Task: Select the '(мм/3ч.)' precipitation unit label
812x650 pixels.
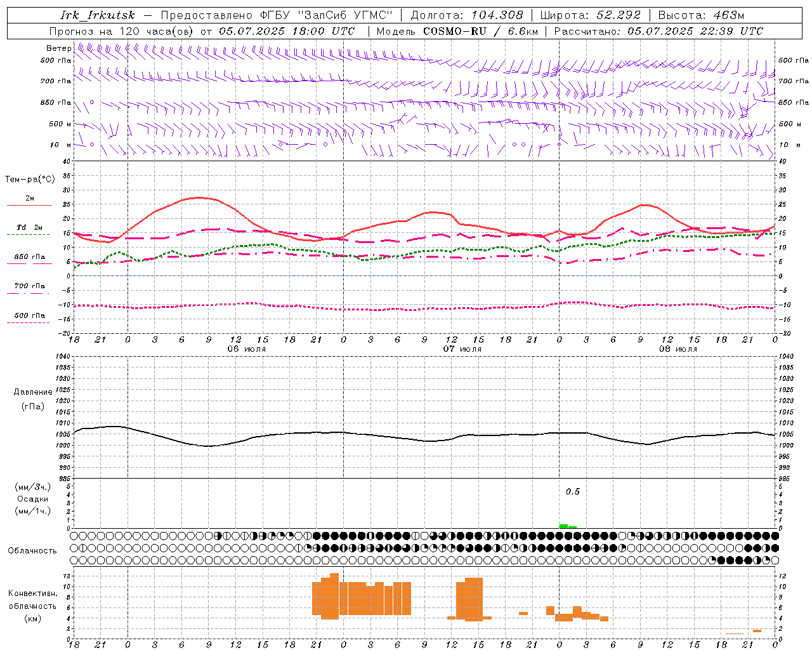Action: click(33, 487)
